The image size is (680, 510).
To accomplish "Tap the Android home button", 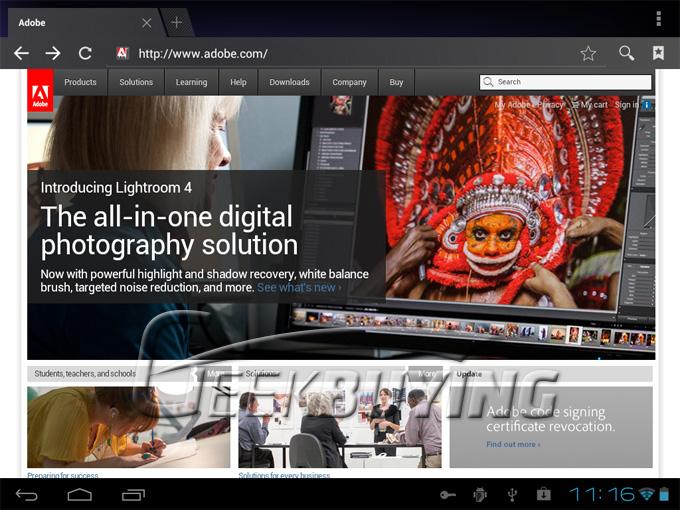I will pyautogui.click(x=80, y=494).
